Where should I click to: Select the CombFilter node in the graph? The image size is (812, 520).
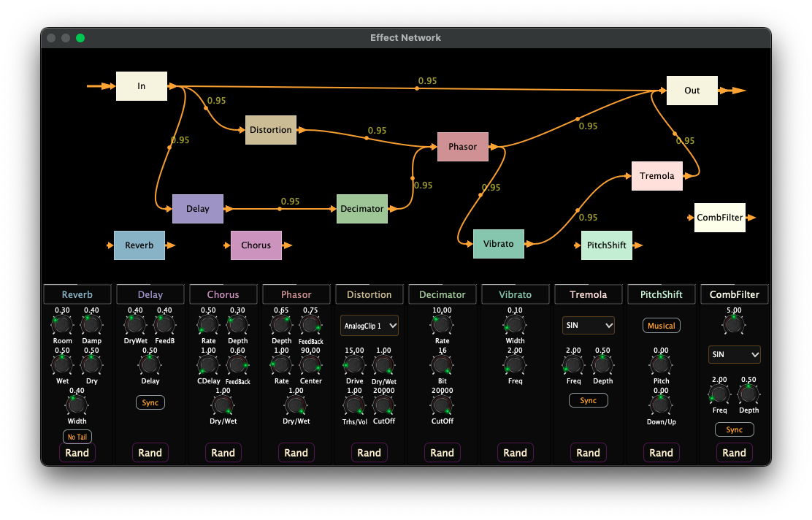pos(720,218)
